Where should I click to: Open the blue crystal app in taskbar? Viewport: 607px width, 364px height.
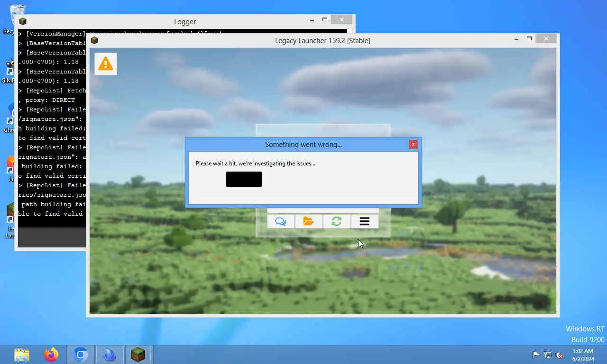click(110, 355)
